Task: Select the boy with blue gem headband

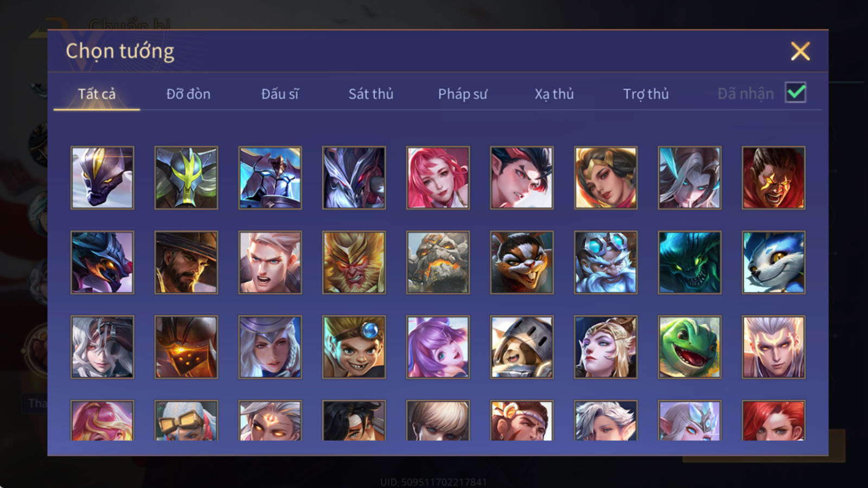Action: [354, 347]
